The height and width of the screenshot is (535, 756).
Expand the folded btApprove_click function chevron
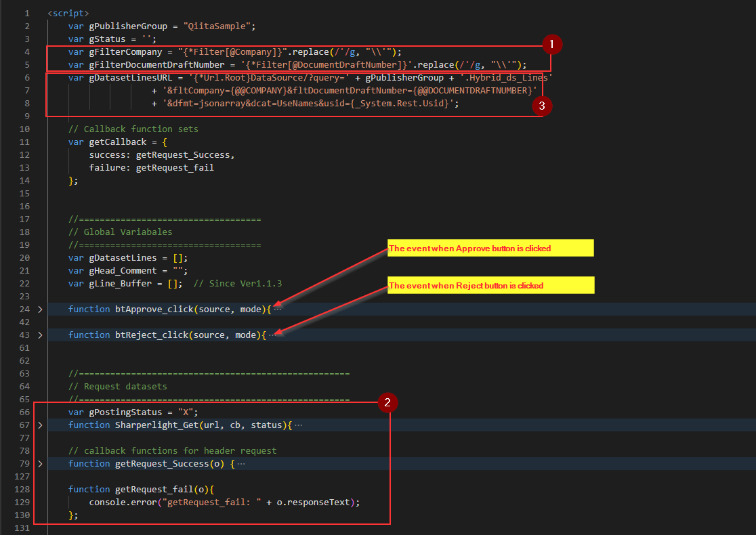click(x=40, y=309)
